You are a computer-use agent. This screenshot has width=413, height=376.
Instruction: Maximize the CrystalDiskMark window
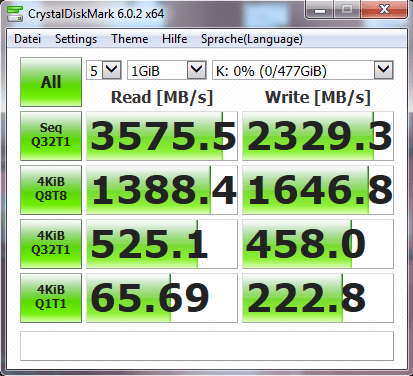[x=347, y=10]
